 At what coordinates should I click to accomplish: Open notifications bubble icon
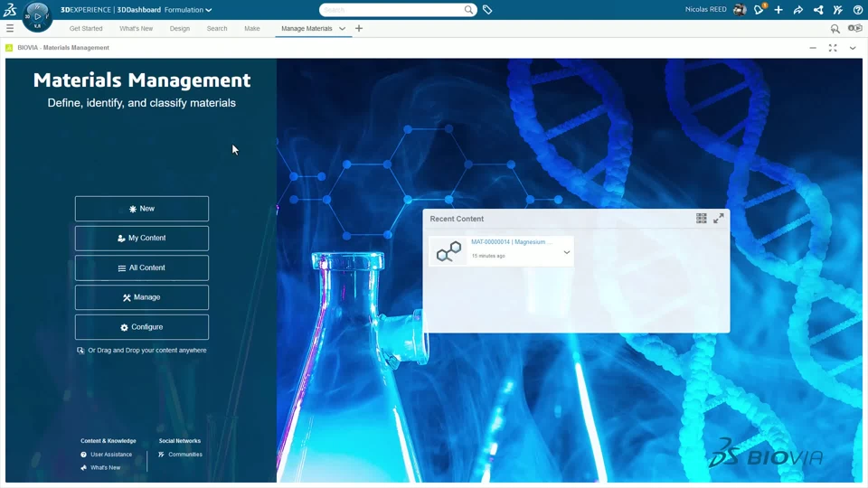(x=759, y=9)
